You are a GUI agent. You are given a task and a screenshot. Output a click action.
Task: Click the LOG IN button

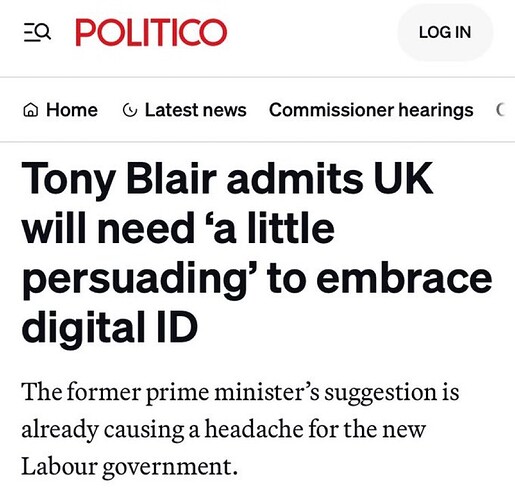[445, 32]
